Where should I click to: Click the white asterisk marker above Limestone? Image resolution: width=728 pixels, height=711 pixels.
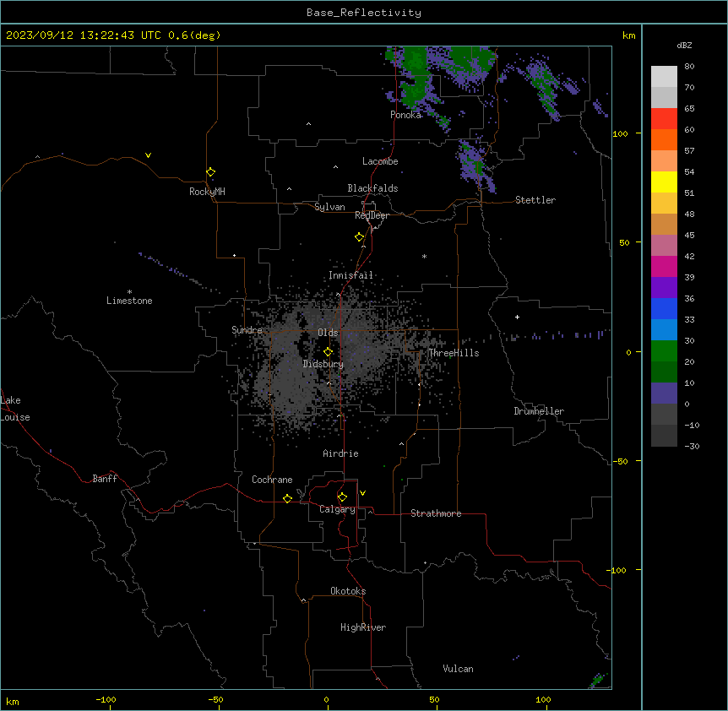coord(129,292)
